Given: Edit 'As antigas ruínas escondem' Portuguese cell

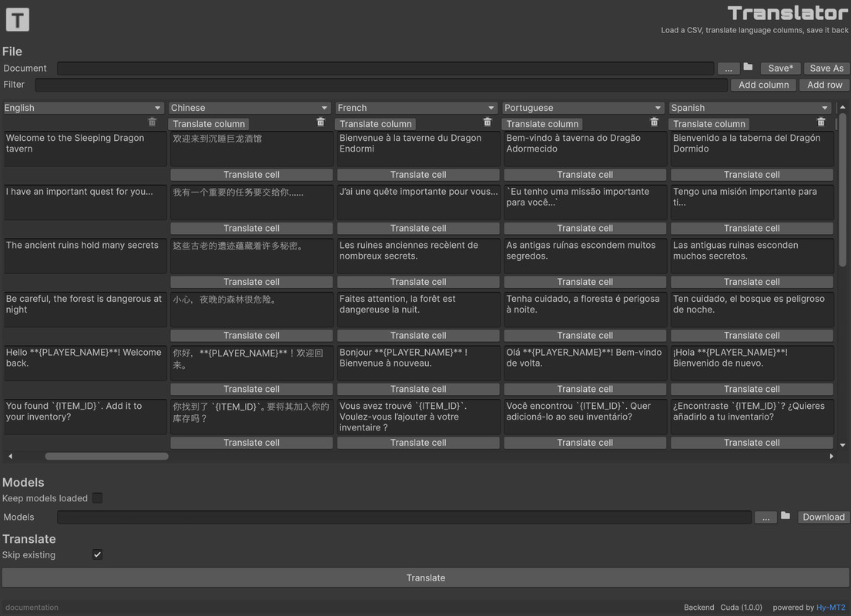Looking at the screenshot, I should pyautogui.click(x=585, y=256).
